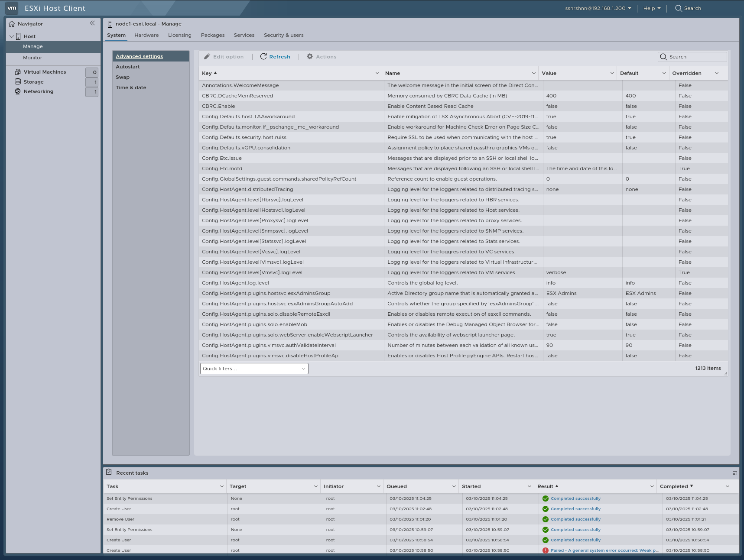
Task: Select Monitor in the Host sidebar
Action: [32, 57]
